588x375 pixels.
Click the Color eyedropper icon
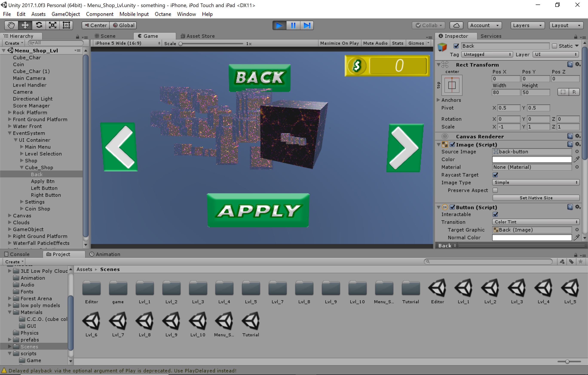[x=577, y=159]
